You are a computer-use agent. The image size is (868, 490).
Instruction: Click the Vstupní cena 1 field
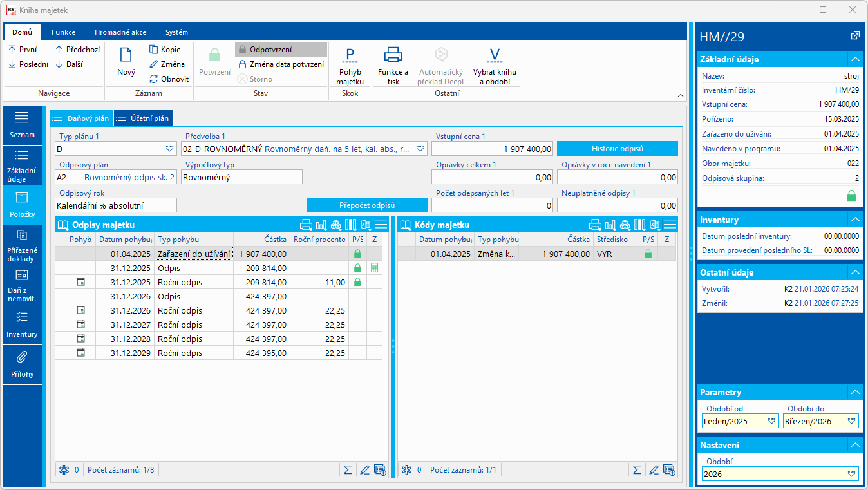click(492, 149)
